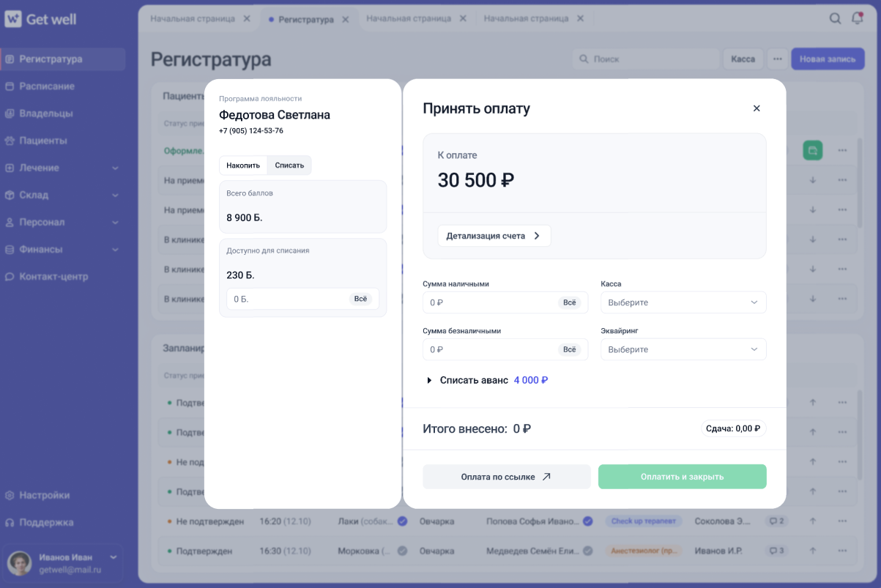Click phone +7 (905) 124-53-76
This screenshot has height=588, width=881.
pyautogui.click(x=251, y=131)
